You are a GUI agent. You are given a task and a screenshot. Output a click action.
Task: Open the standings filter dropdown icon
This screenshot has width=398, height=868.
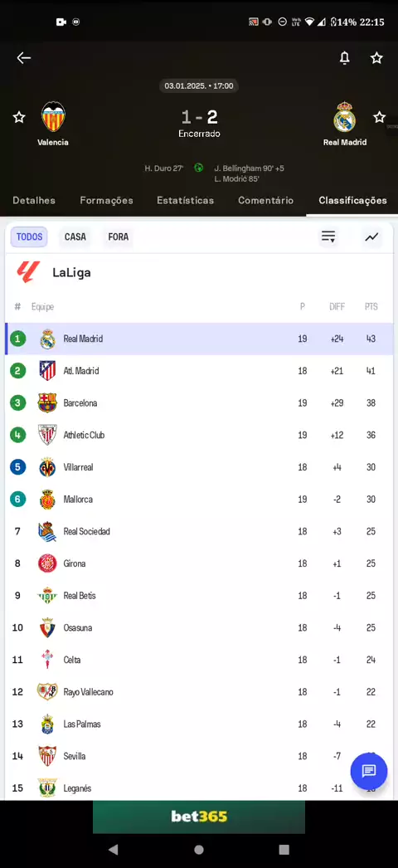click(328, 237)
